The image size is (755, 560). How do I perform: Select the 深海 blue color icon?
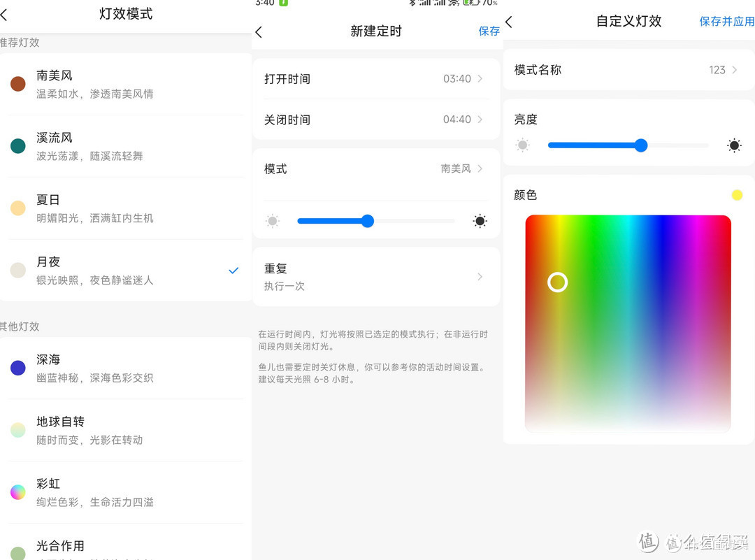pos(17,368)
